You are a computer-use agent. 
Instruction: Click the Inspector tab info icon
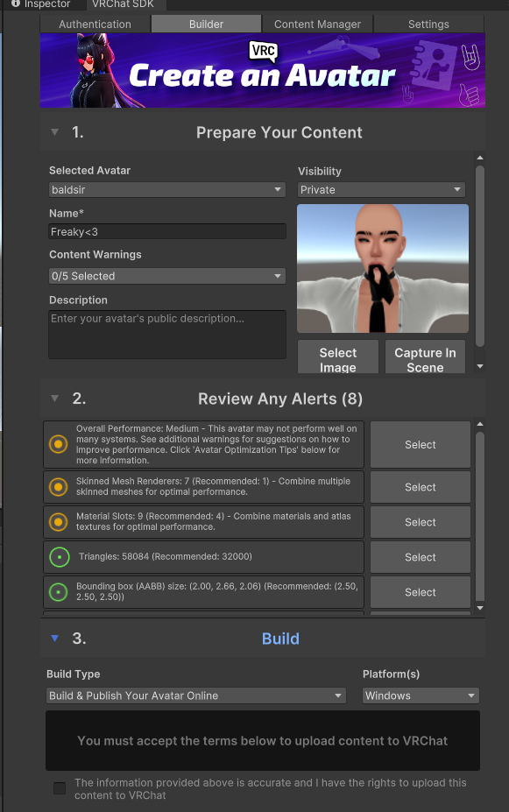(16, 4)
